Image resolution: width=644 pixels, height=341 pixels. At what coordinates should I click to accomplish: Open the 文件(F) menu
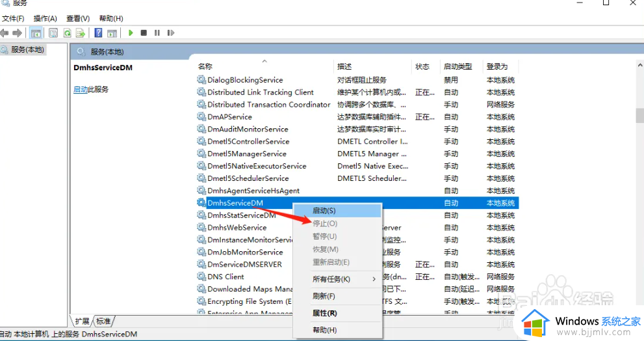point(13,18)
